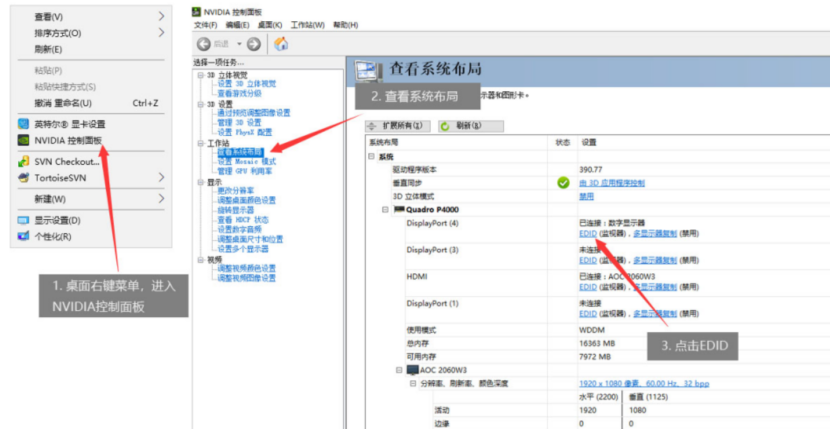Select 设置数字音频 task

239,229
